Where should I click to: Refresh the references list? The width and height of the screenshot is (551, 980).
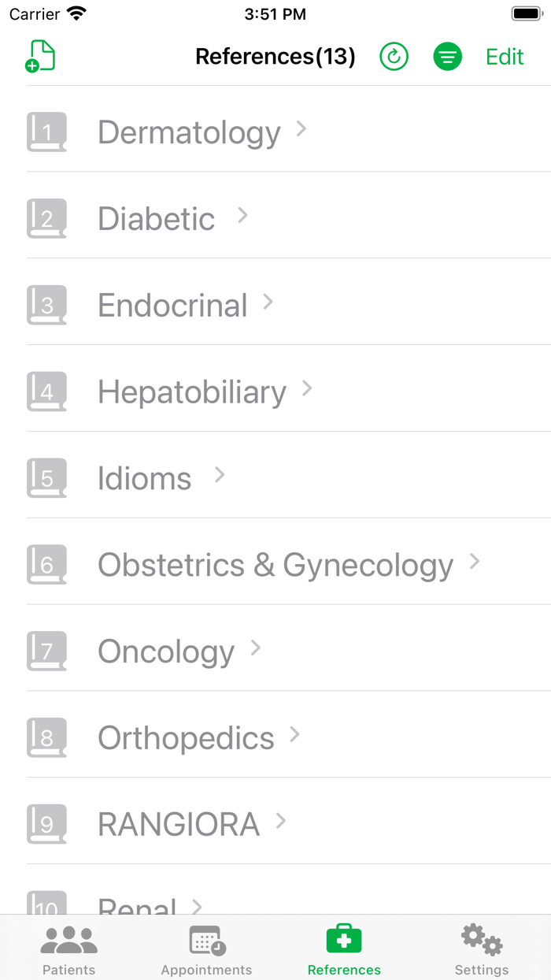(394, 56)
